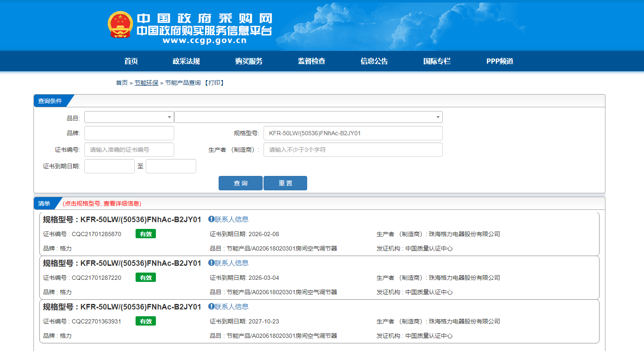Click model title of entry expiring 2026-03-04

[122, 263]
